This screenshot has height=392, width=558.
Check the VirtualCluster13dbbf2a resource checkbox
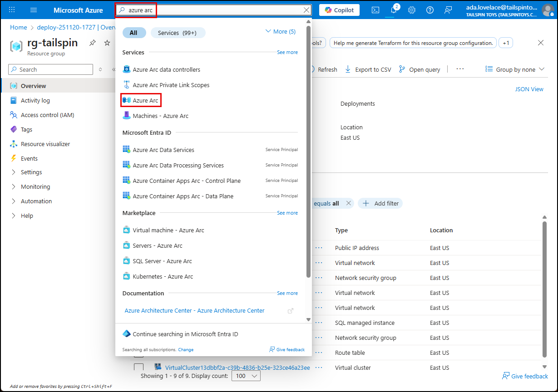click(x=139, y=367)
